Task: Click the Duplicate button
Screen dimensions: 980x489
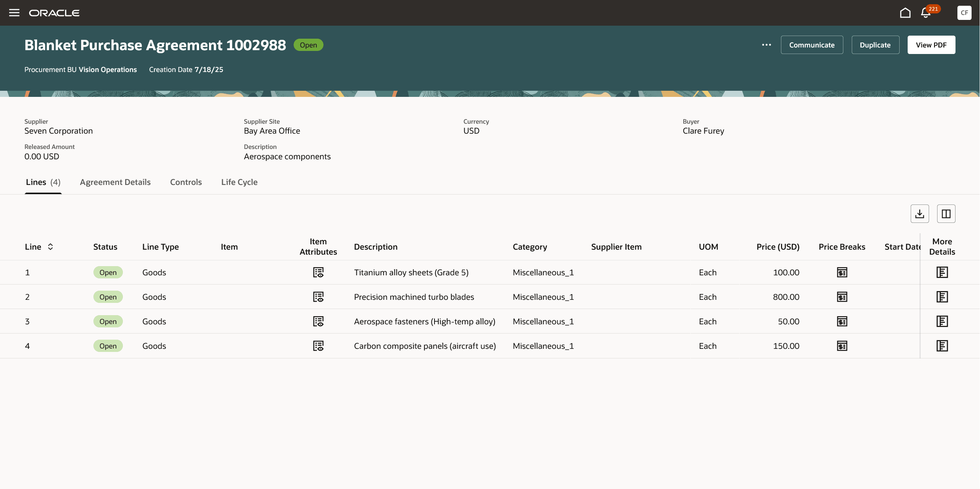Action: 875,45
